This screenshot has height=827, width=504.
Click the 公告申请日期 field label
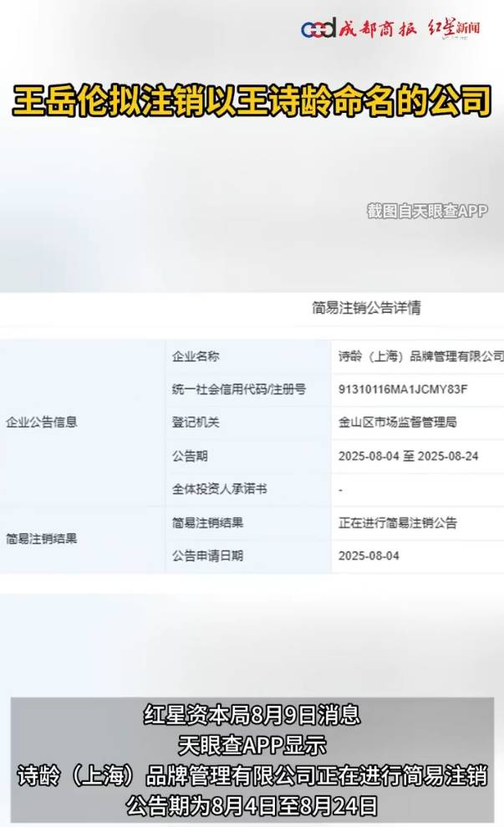[x=208, y=555]
